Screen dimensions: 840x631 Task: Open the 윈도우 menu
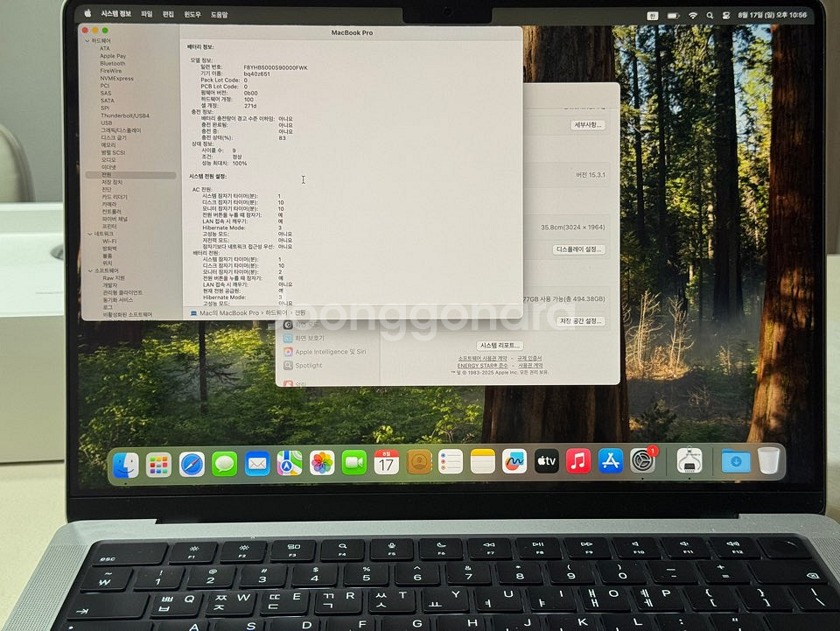coord(192,15)
